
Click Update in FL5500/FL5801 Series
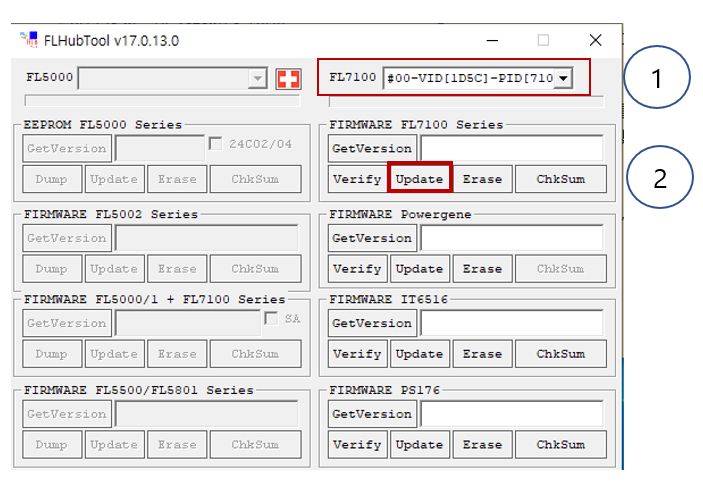(114, 444)
